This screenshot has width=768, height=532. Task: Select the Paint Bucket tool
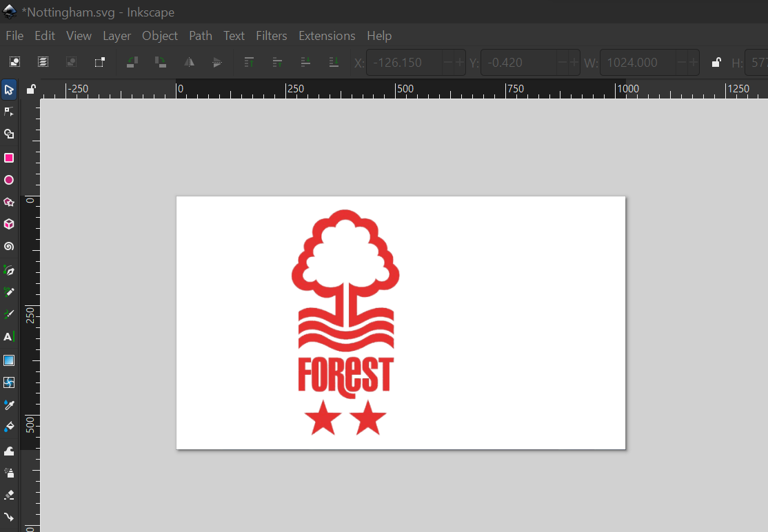(x=9, y=427)
